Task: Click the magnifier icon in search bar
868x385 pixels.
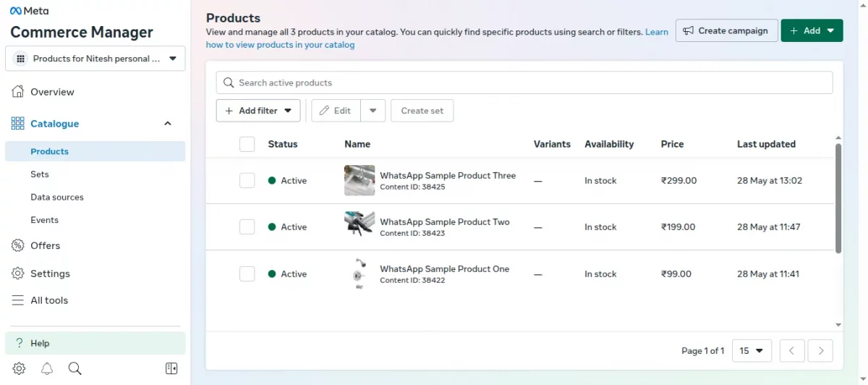Action: click(229, 82)
